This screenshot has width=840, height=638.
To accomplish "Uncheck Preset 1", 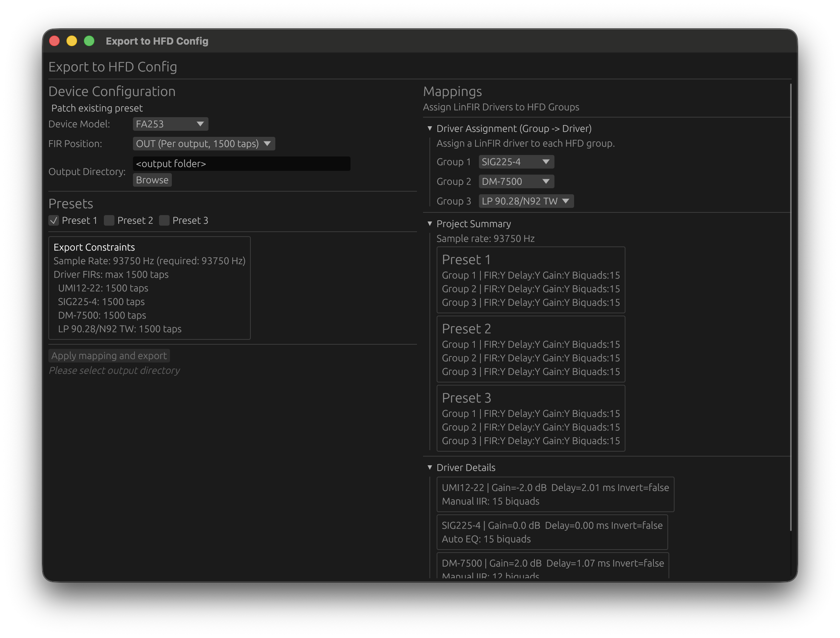I will (x=54, y=220).
